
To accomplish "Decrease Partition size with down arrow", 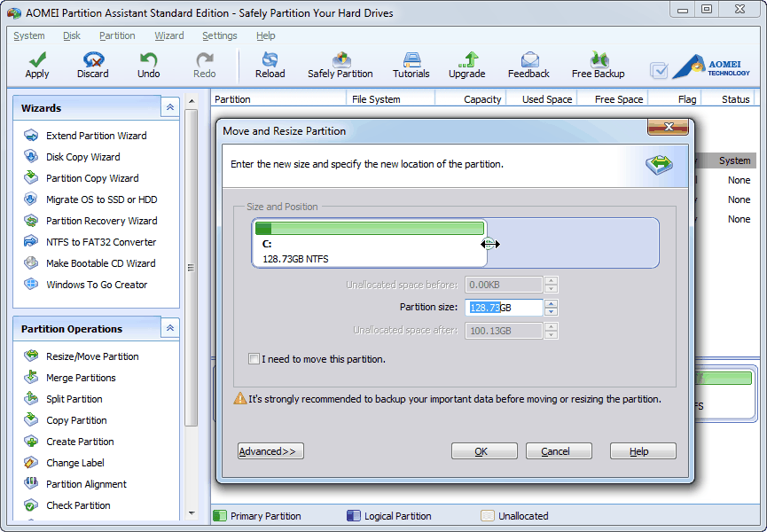I will pyautogui.click(x=552, y=311).
